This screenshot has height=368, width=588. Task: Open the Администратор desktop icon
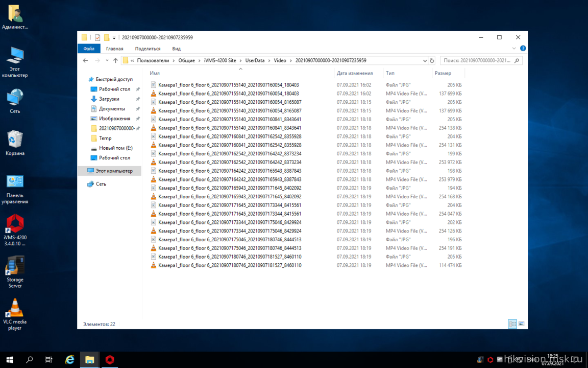click(15, 17)
